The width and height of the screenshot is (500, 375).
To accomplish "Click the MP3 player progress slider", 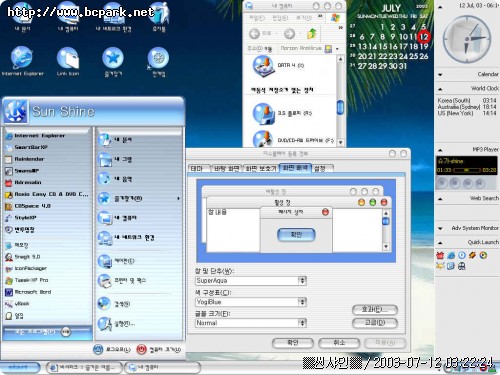I will coord(467,170).
